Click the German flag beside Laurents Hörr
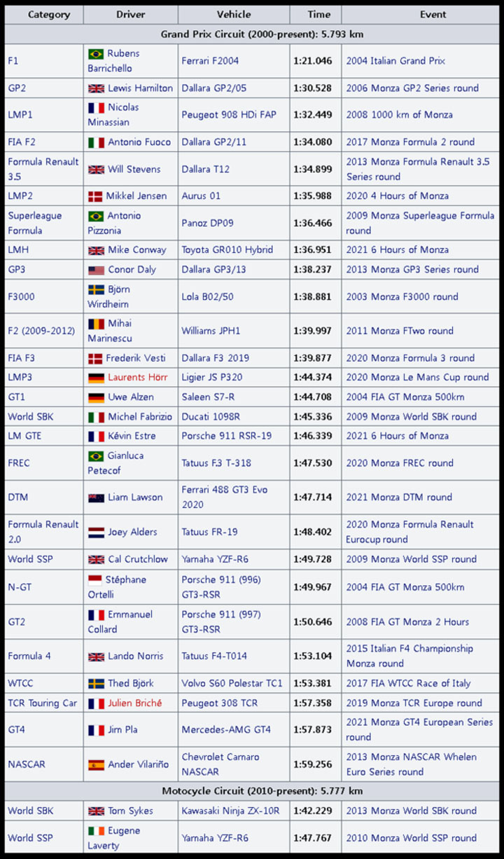The height and width of the screenshot is (859, 504). coord(96,378)
